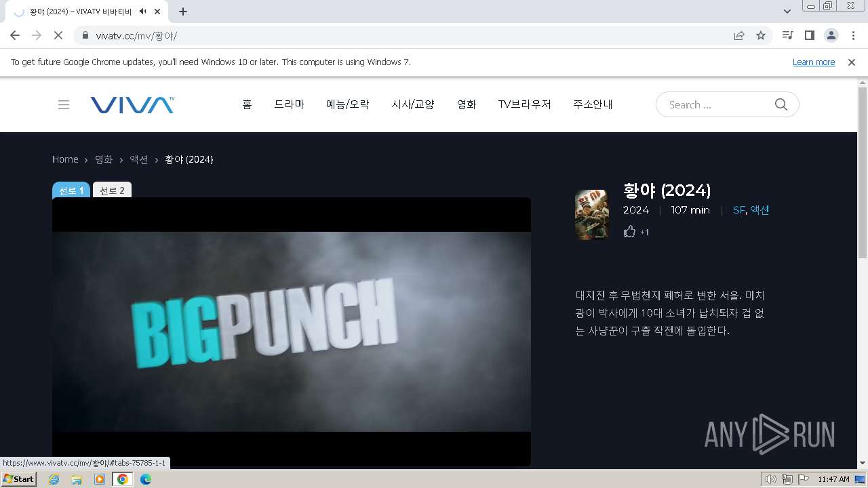This screenshot has width=868, height=488.
Task: Open 드라마 menu item
Action: pos(289,104)
